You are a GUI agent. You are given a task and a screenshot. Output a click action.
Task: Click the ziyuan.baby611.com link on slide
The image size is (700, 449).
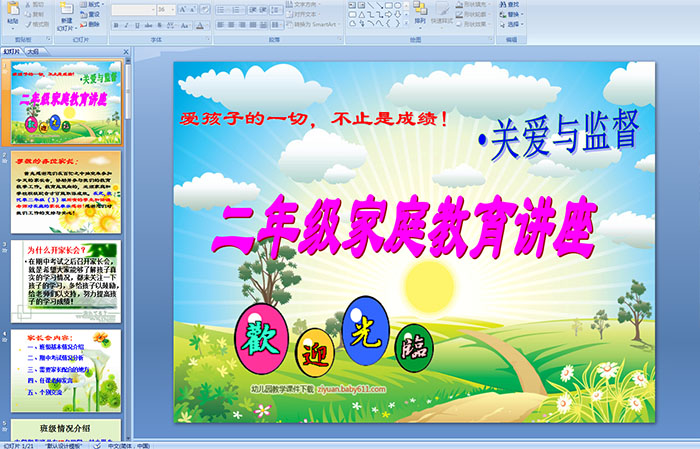(x=351, y=389)
